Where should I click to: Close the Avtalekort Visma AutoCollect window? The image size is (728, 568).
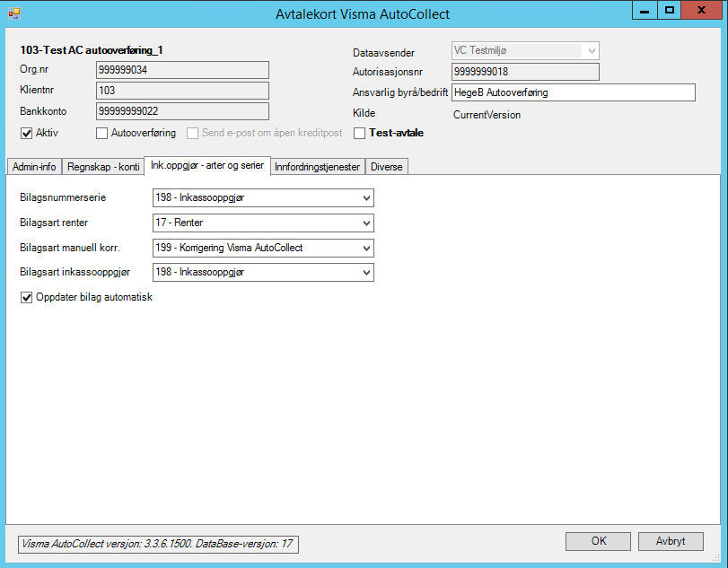701,10
